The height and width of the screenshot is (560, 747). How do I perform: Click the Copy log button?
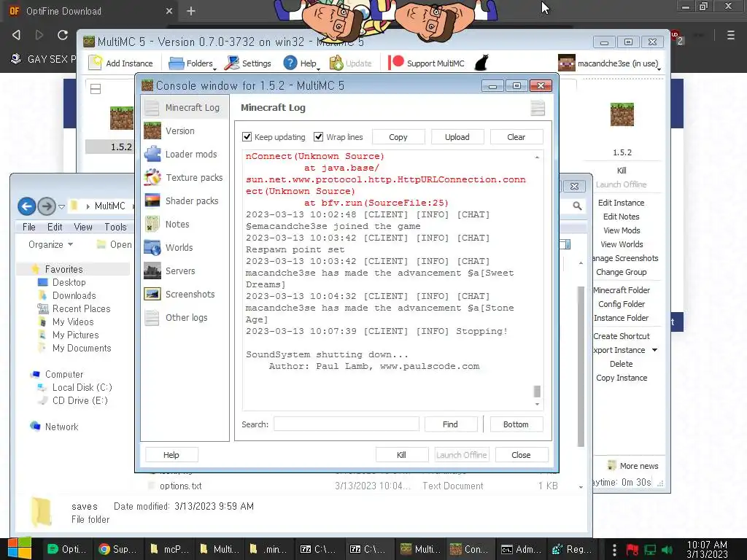click(x=398, y=137)
